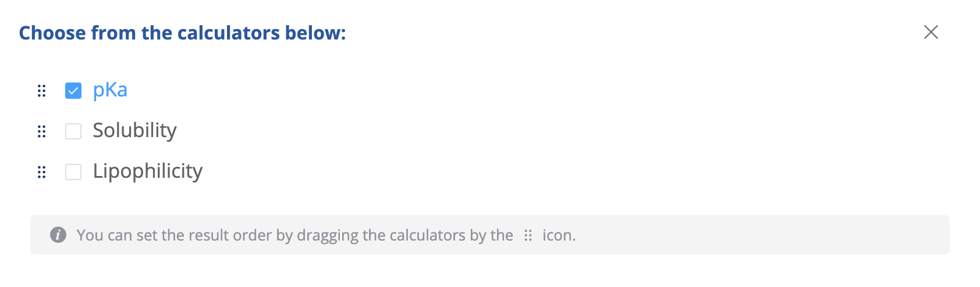Click the hint text about result order
Viewport: 980px width, 287px height.
click(x=294, y=235)
